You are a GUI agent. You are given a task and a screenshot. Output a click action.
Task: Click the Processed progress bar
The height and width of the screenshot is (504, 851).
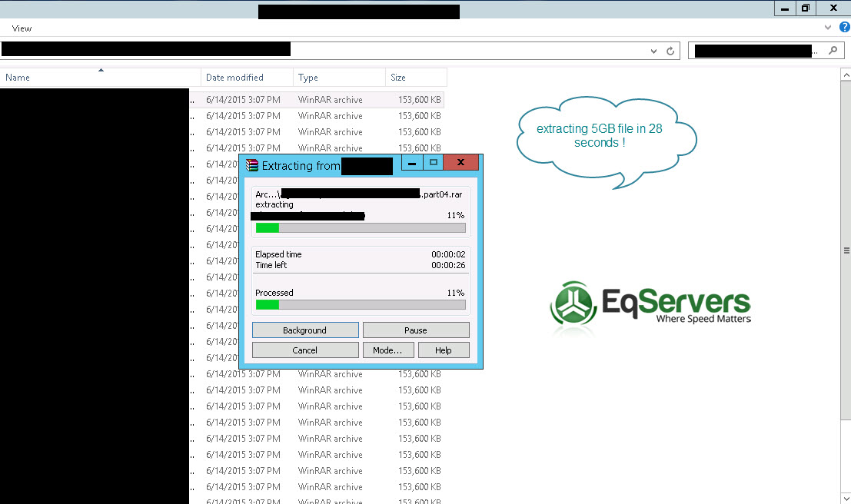coord(361,305)
